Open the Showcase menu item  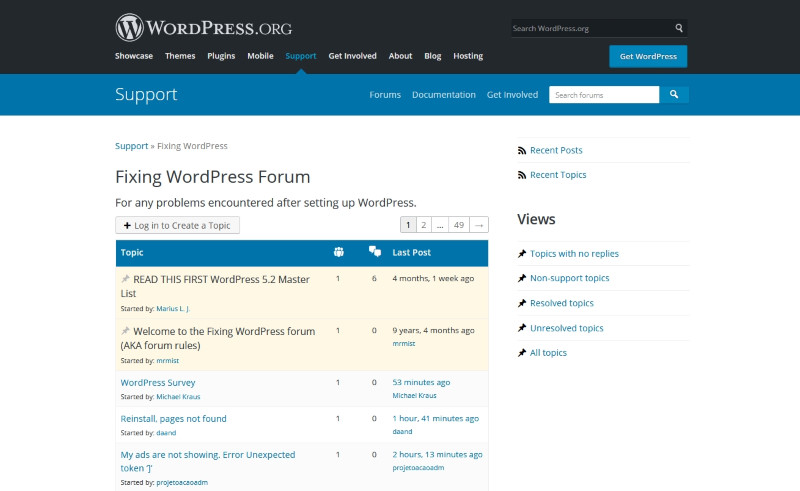point(134,56)
